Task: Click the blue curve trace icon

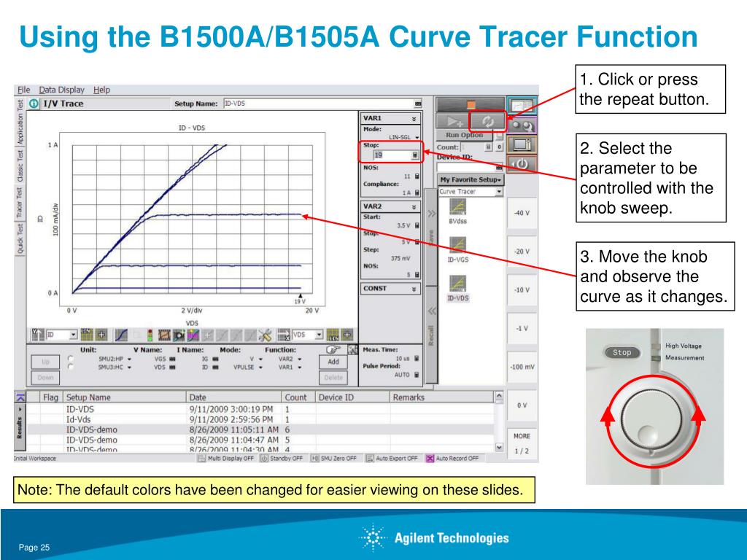Action: pos(122,335)
